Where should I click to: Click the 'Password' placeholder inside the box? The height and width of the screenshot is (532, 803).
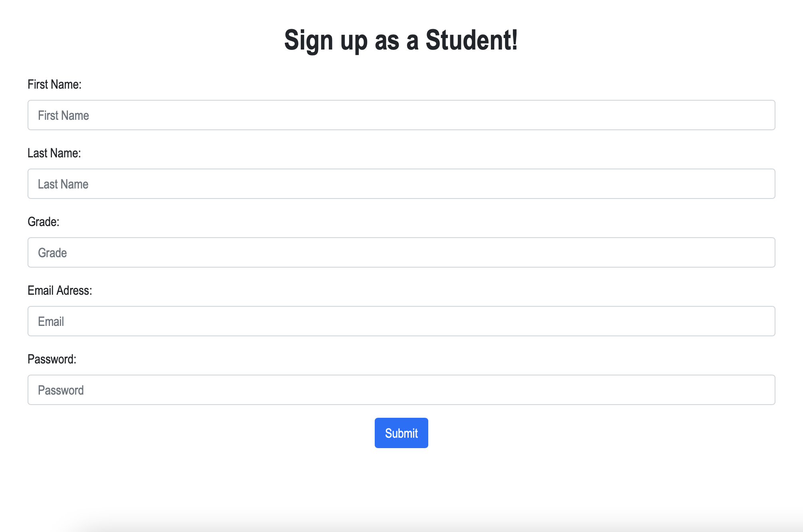(x=60, y=390)
